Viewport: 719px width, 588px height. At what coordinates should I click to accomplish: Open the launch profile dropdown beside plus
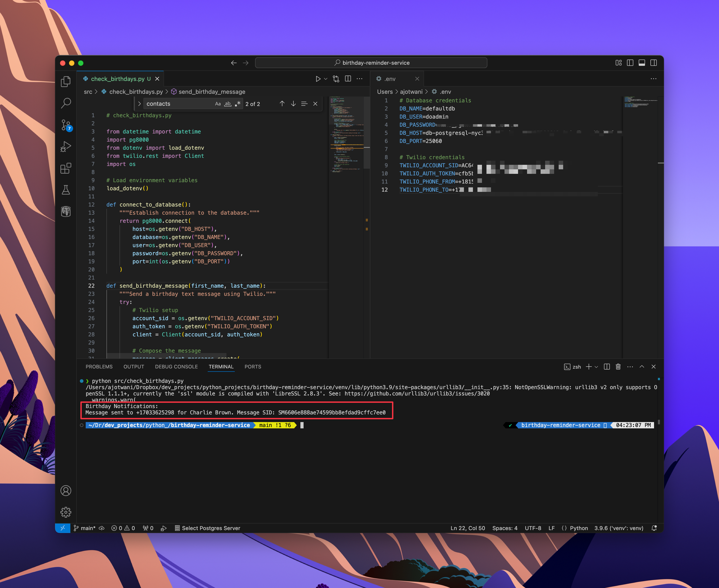click(x=596, y=367)
